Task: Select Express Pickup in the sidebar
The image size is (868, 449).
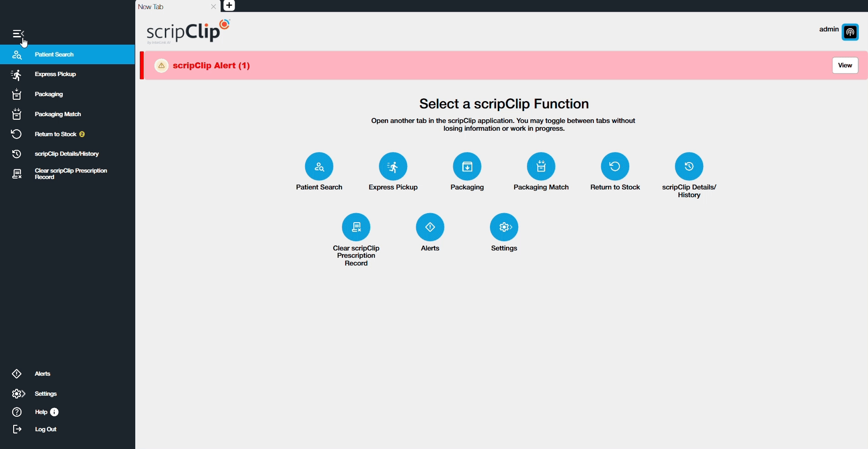Action: [55, 74]
